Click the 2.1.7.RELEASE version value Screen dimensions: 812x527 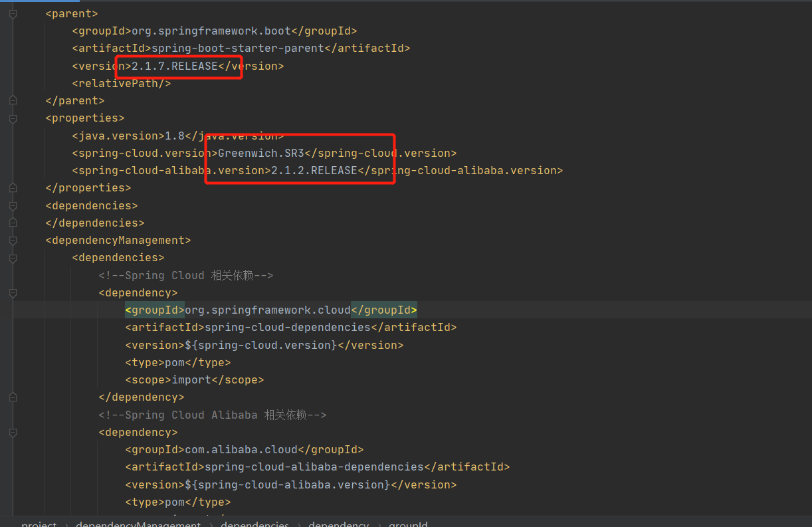pos(175,66)
